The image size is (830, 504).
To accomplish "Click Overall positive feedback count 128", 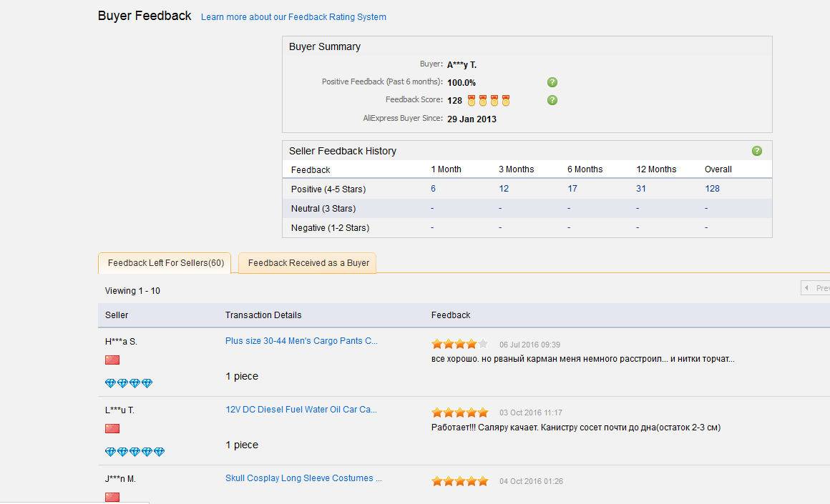I will (712, 189).
